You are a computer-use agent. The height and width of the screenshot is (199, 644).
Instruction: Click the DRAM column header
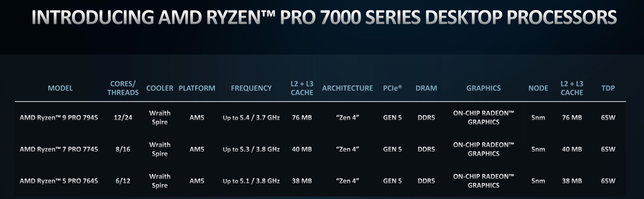(x=426, y=88)
